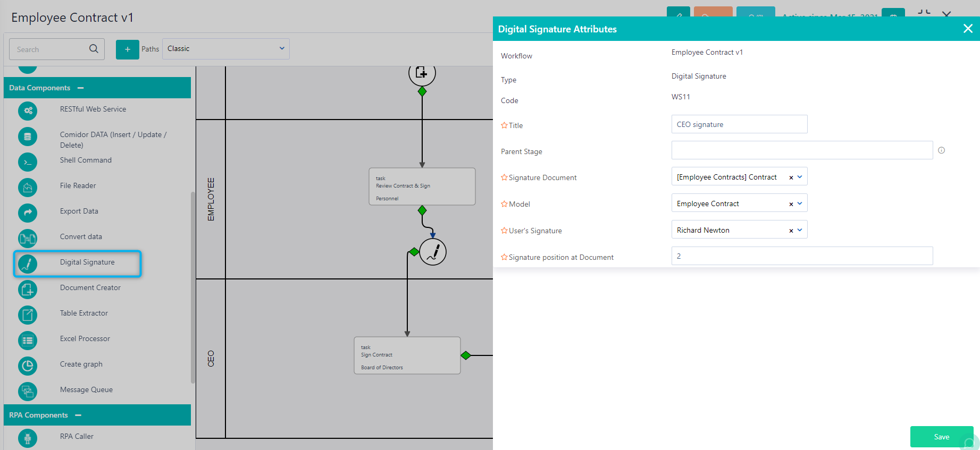Click the digital signature node on canvas

click(432, 252)
